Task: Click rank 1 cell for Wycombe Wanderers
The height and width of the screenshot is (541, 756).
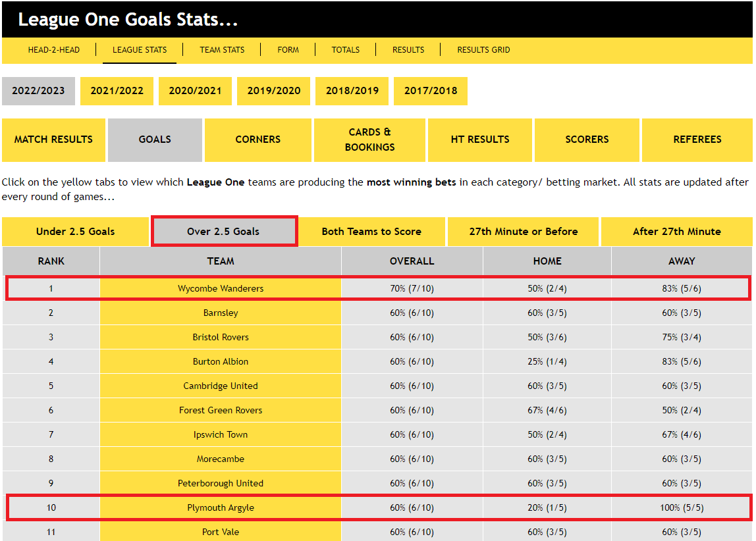Action: click(x=51, y=288)
